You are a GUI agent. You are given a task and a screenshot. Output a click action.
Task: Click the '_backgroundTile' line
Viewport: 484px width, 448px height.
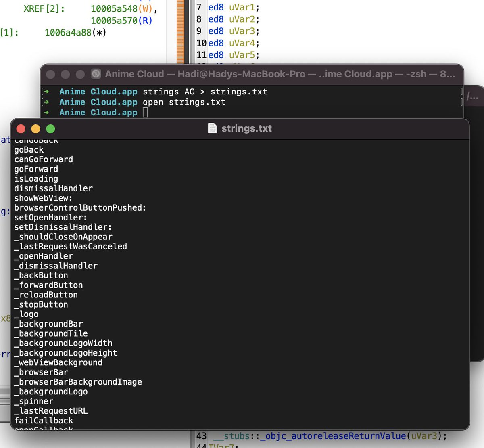51,334
